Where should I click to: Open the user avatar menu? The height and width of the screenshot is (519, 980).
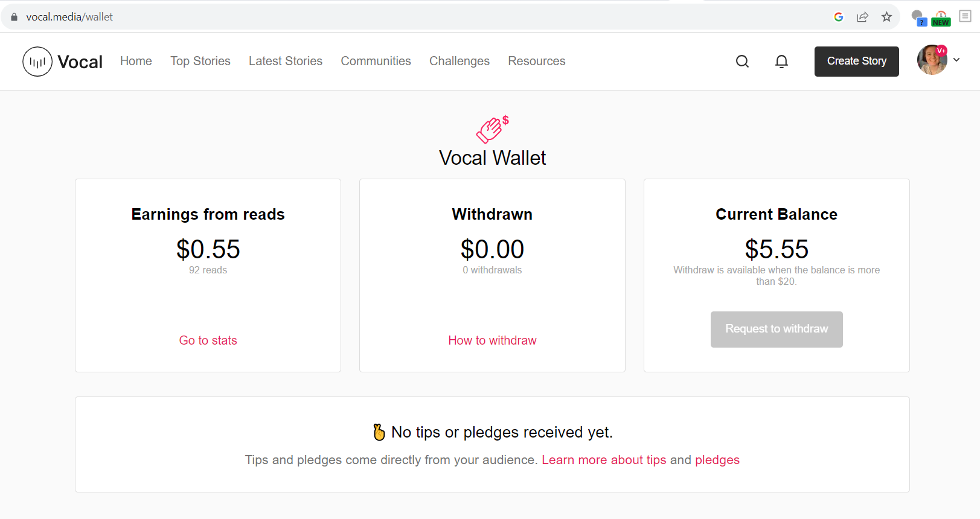(932, 60)
